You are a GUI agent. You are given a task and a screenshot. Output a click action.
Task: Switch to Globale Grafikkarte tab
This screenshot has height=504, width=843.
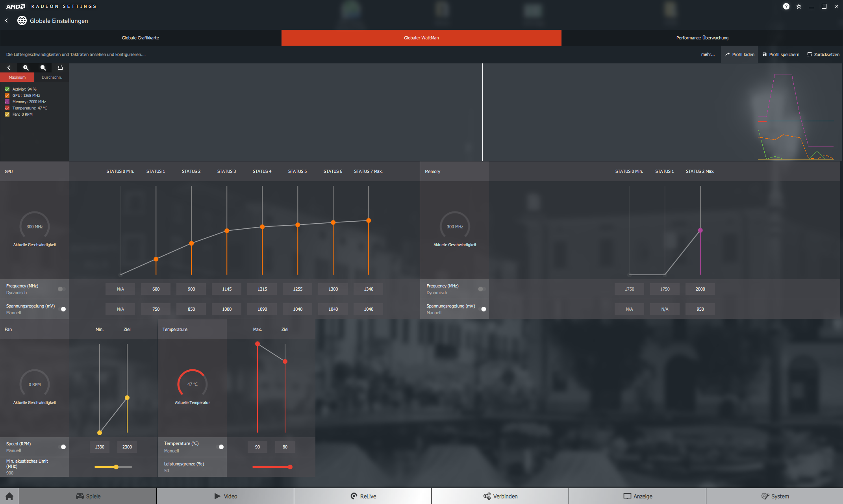coord(141,38)
